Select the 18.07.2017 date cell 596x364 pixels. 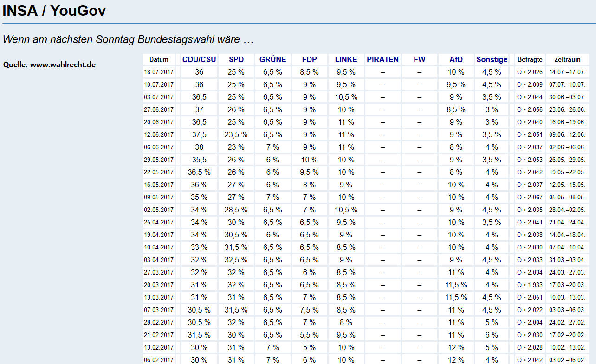[159, 72]
